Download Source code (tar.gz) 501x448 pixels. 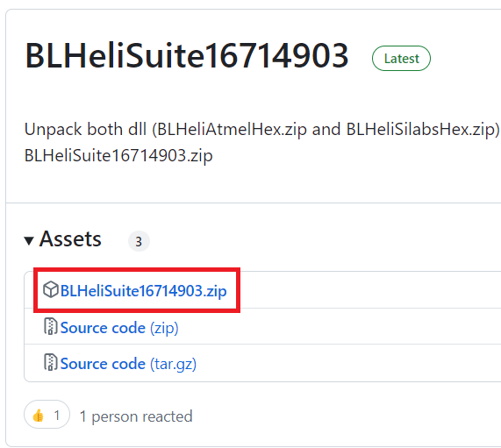coord(128,364)
